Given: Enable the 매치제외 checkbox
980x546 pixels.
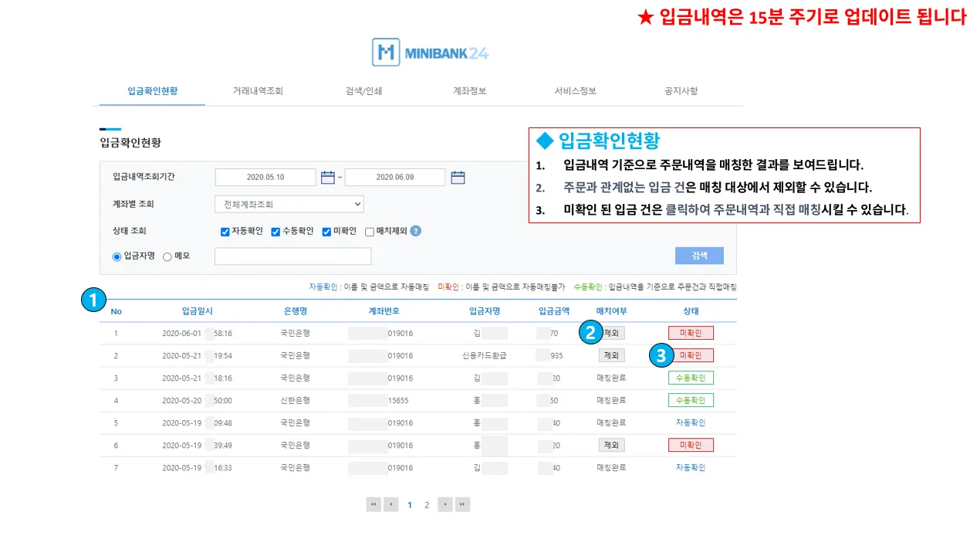Looking at the screenshot, I should 370,232.
